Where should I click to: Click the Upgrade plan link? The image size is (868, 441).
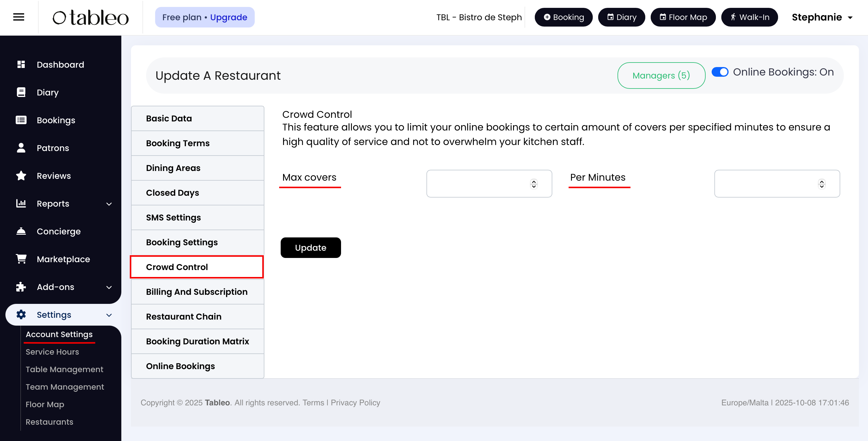pyautogui.click(x=228, y=17)
